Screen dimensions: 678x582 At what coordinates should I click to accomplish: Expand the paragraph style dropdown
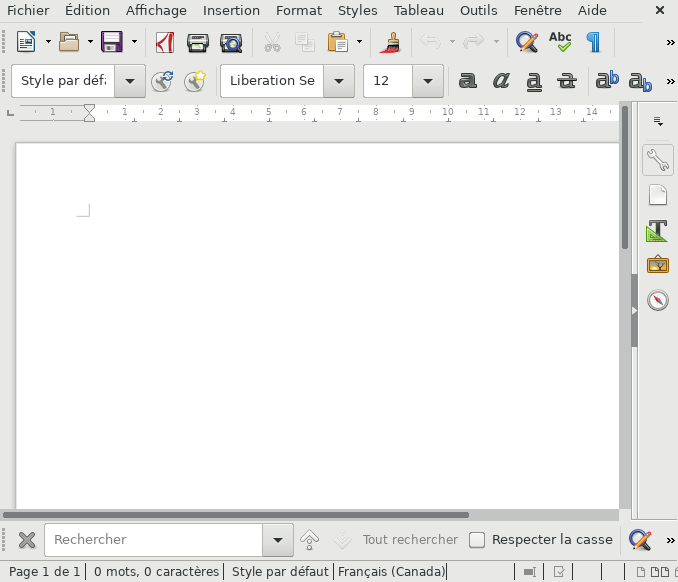coord(129,81)
